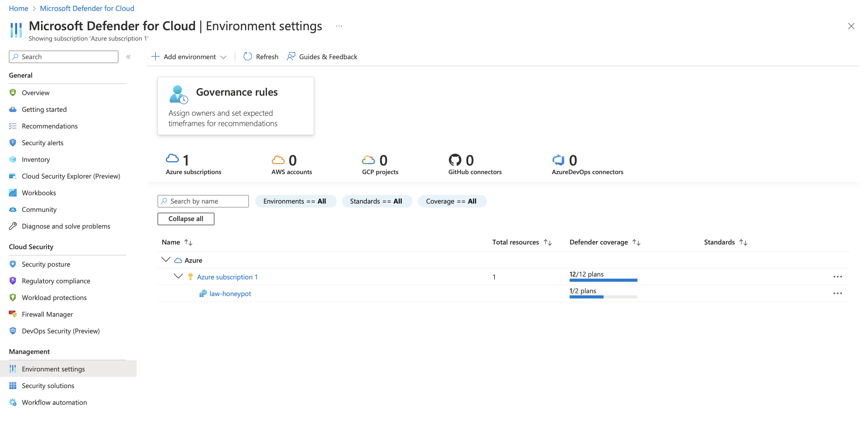Click the Cloud Security Explorer icon

tap(13, 176)
